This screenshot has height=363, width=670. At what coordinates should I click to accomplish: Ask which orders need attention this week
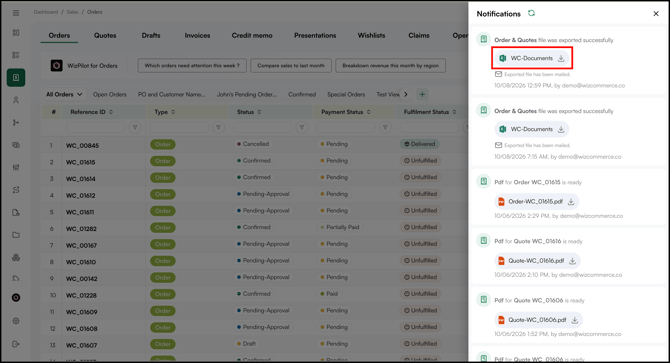(x=192, y=65)
